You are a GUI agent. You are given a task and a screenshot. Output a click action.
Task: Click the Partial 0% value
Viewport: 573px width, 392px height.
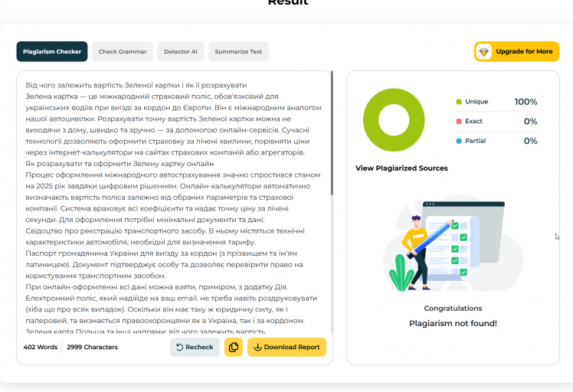pyautogui.click(x=531, y=141)
